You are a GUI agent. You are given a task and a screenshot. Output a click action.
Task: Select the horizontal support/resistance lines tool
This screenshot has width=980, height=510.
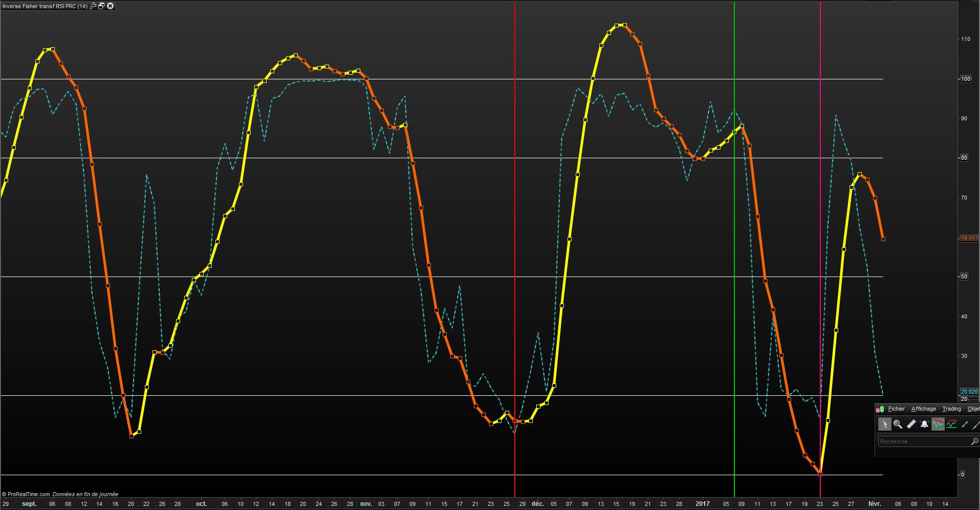point(951,424)
